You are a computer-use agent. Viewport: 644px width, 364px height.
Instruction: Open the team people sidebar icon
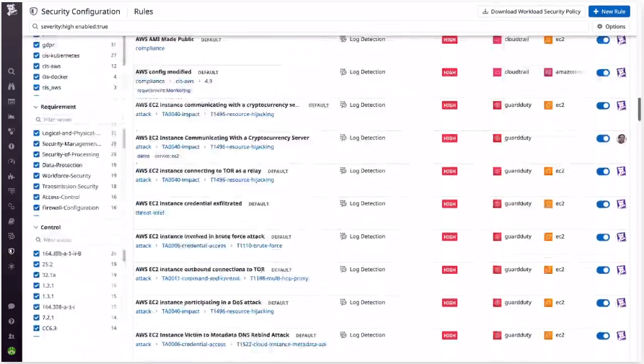tap(12, 336)
